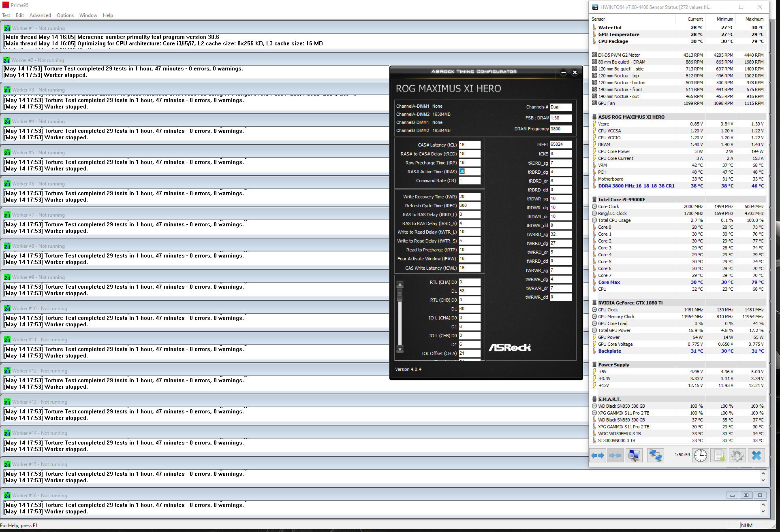Minimize the ASRock Timing Configurator window
The image size is (780, 532).
563,72
